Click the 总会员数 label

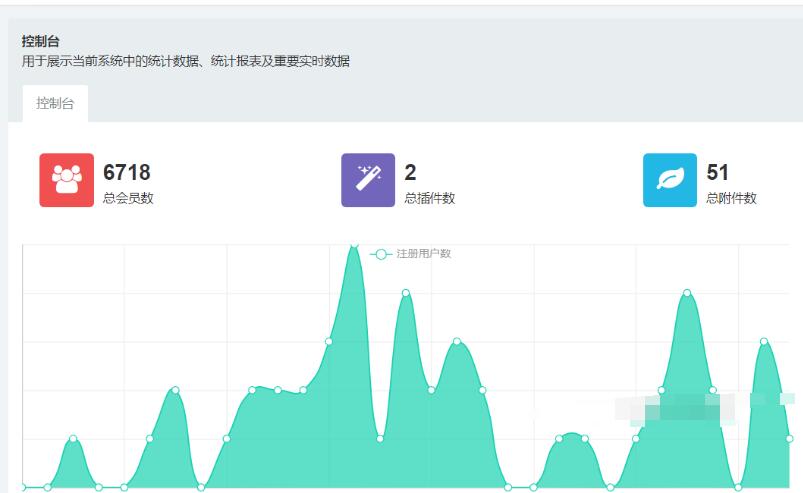[128, 198]
